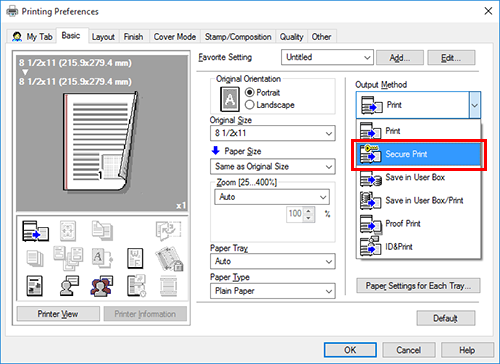Select the Landscape orientation radio button

(x=249, y=105)
